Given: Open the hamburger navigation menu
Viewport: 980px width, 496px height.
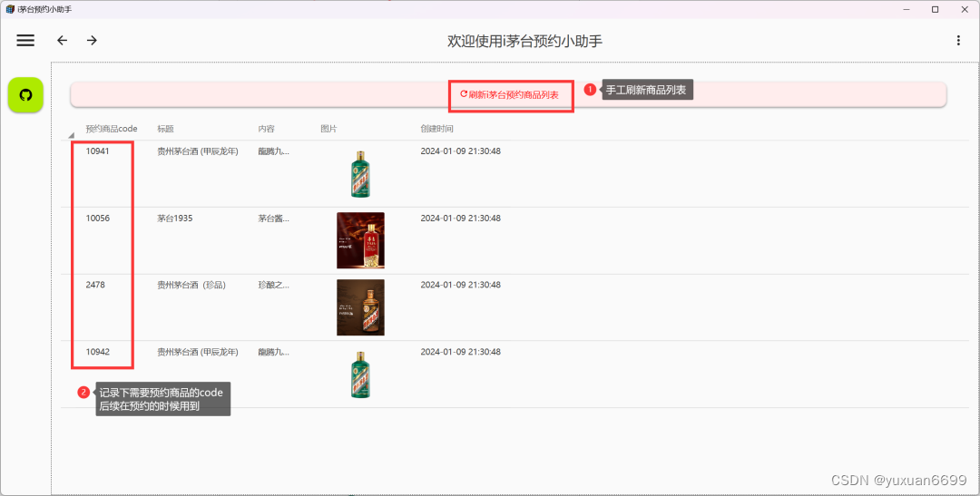Looking at the screenshot, I should [25, 40].
